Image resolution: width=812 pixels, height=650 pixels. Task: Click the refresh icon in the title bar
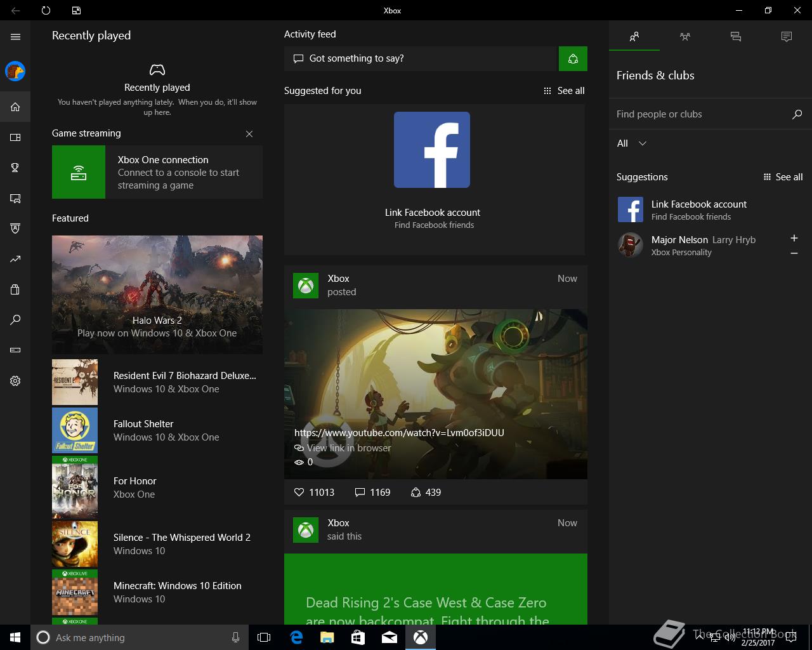tap(46, 10)
